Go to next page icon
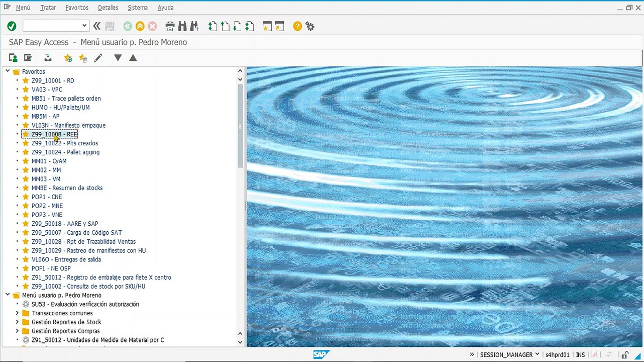 (237, 26)
